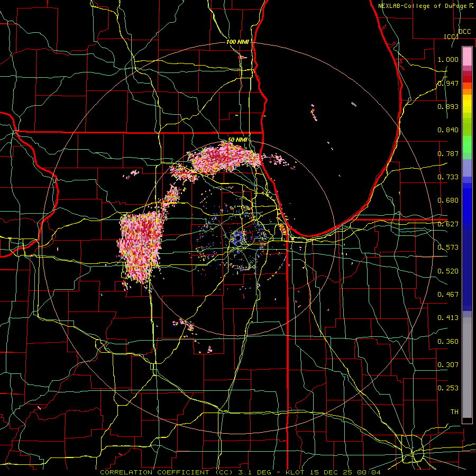Click the 0.733 scale value
The image size is (476, 476).
coord(448,177)
